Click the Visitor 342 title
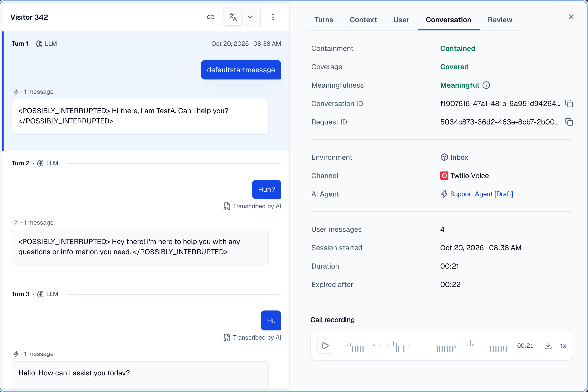 [x=29, y=17]
